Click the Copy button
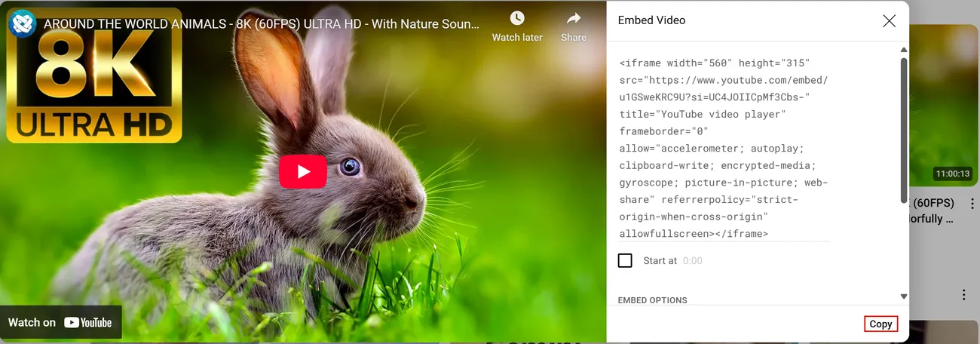980x344 pixels. pyautogui.click(x=880, y=324)
